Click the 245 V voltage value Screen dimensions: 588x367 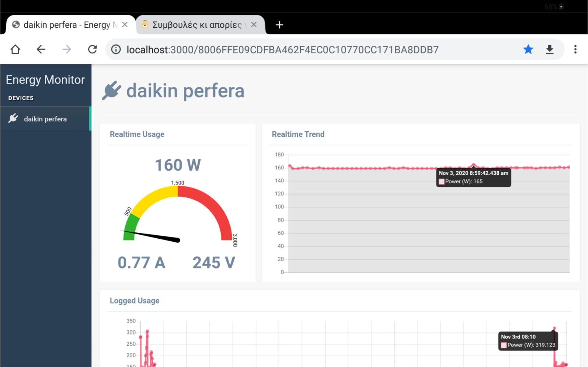pyautogui.click(x=214, y=263)
